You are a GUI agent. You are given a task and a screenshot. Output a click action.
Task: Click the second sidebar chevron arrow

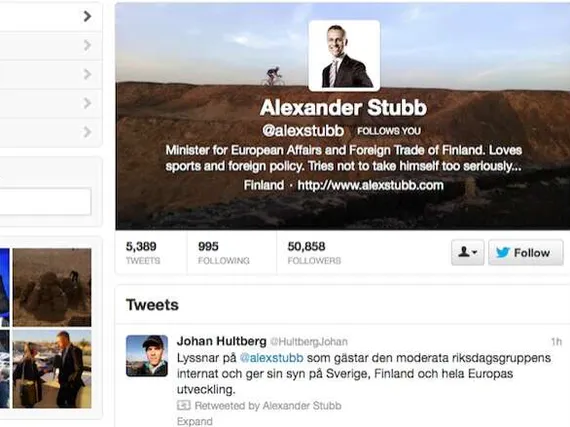click(87, 45)
